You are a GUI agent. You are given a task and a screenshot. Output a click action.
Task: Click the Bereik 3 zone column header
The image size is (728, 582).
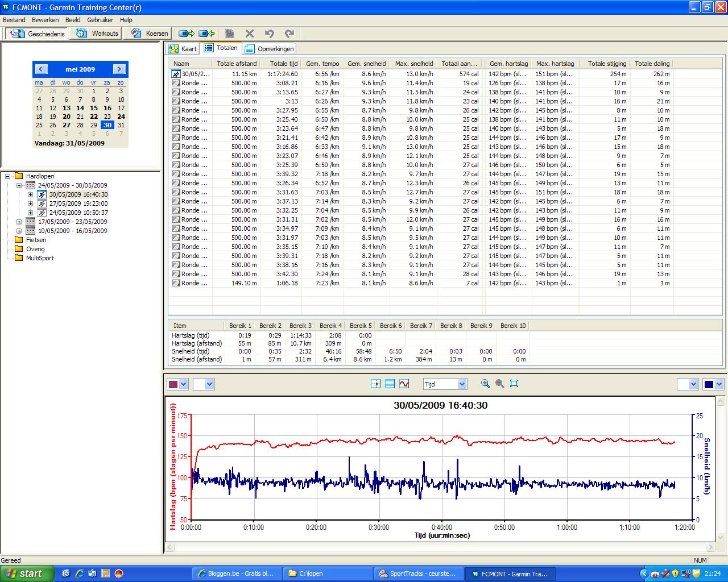[300, 326]
